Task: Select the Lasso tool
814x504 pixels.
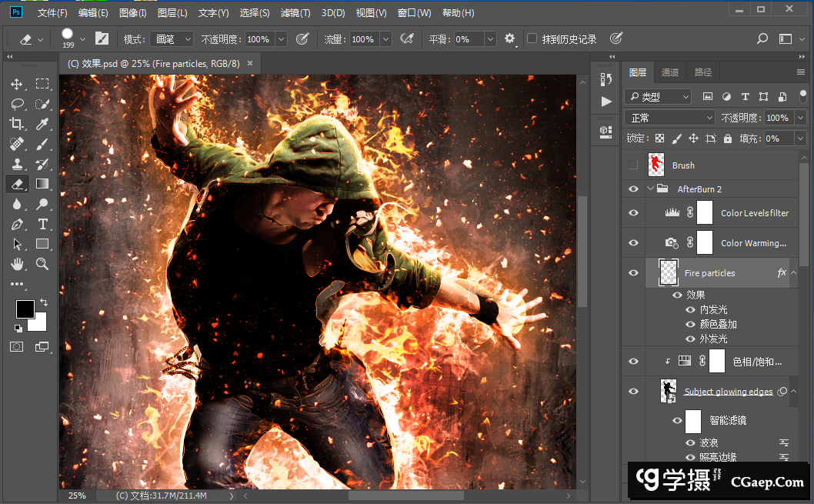Action: tap(17, 104)
